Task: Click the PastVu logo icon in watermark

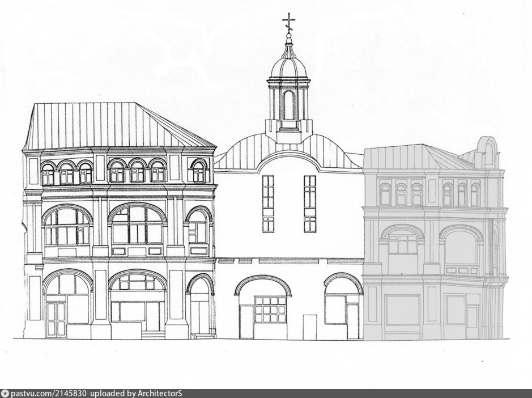Action: tap(5, 393)
